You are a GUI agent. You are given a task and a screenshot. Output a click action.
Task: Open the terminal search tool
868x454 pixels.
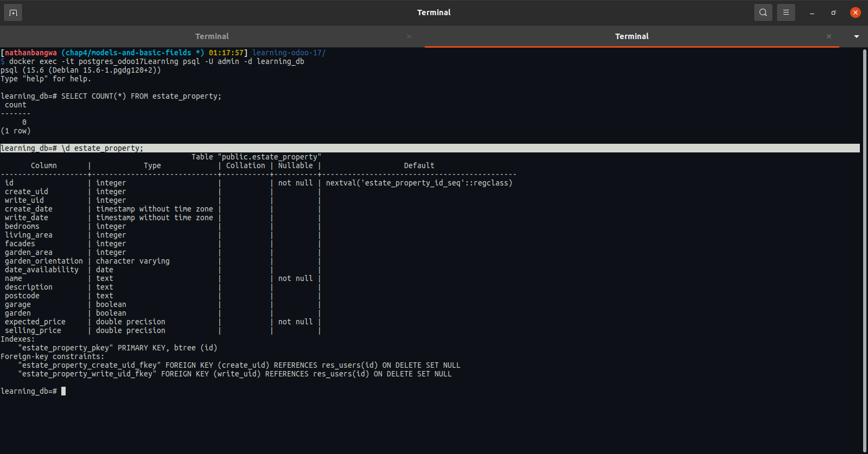tap(763, 12)
